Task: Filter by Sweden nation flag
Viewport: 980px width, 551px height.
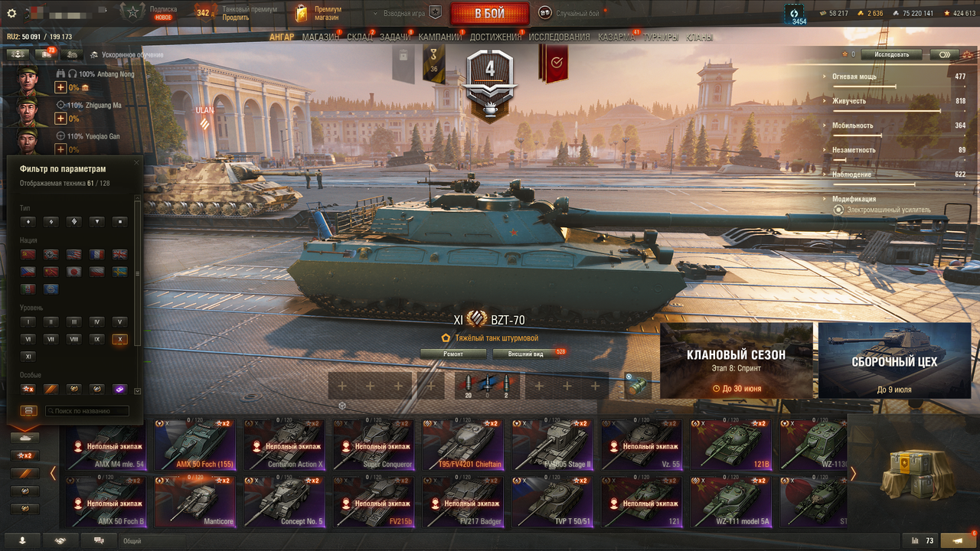Action: 120,272
